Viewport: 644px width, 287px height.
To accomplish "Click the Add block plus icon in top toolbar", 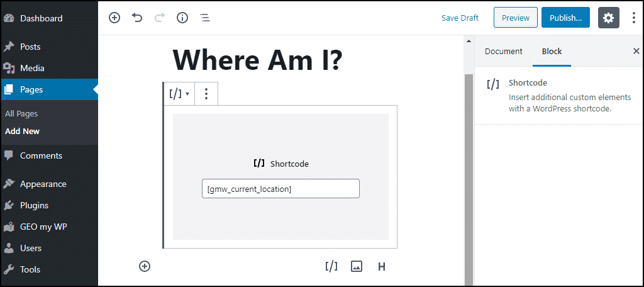I will coord(114,18).
